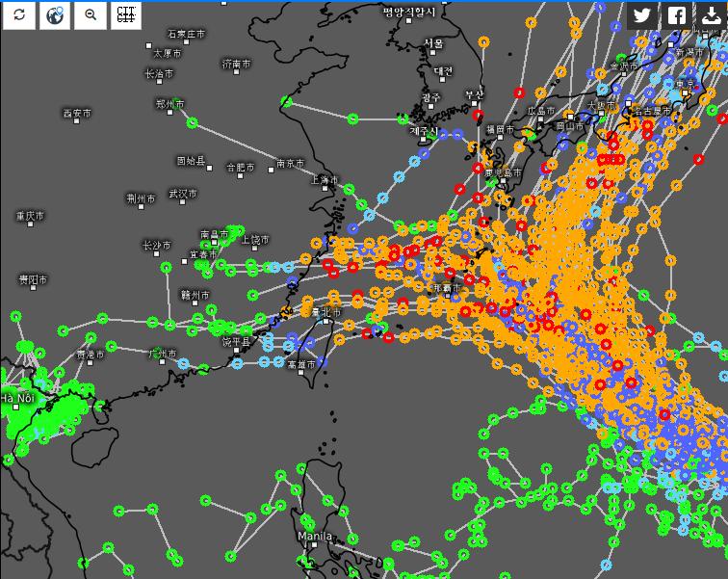Image resolution: width=728 pixels, height=579 pixels.
Task: Click the 武汉市 city label
Action: pos(182,194)
